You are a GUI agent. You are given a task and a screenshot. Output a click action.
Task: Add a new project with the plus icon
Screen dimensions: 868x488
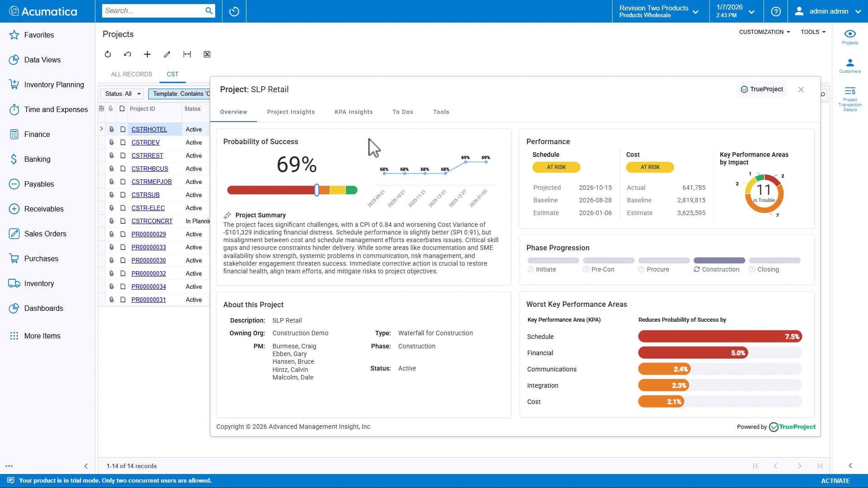[147, 54]
